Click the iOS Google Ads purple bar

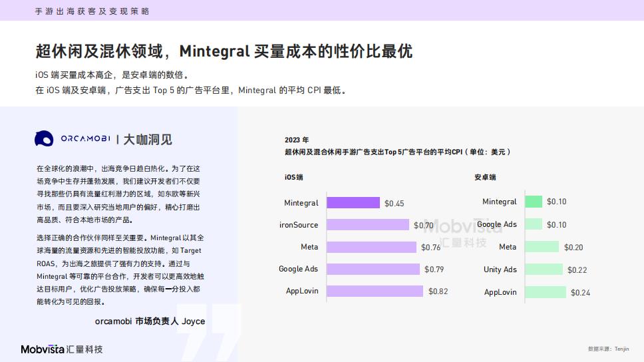[373, 269]
